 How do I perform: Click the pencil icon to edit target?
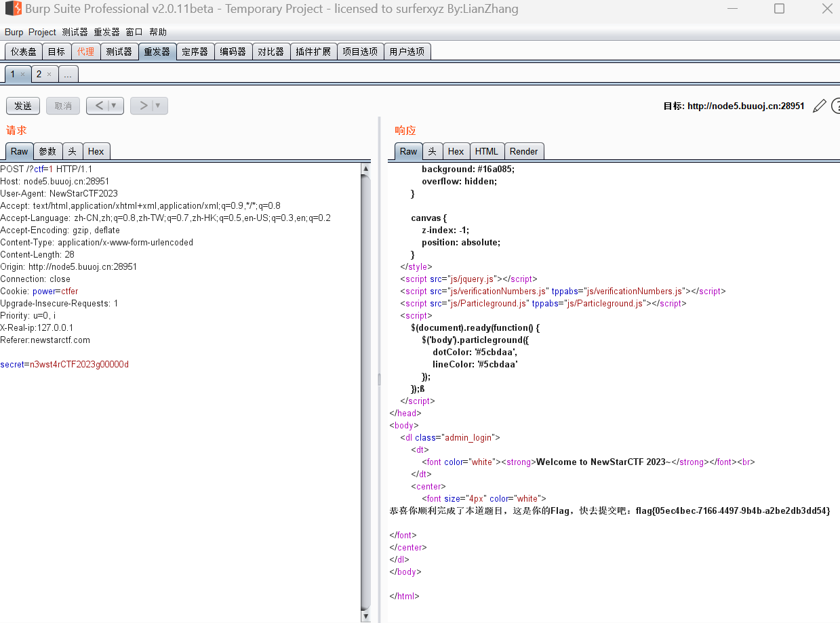[820, 106]
